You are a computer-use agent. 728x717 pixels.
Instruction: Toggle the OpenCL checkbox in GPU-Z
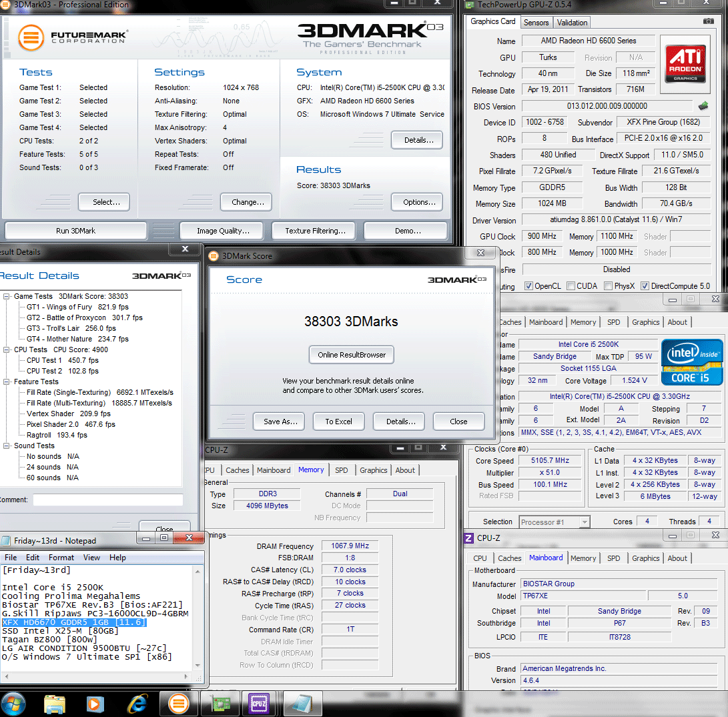point(528,286)
